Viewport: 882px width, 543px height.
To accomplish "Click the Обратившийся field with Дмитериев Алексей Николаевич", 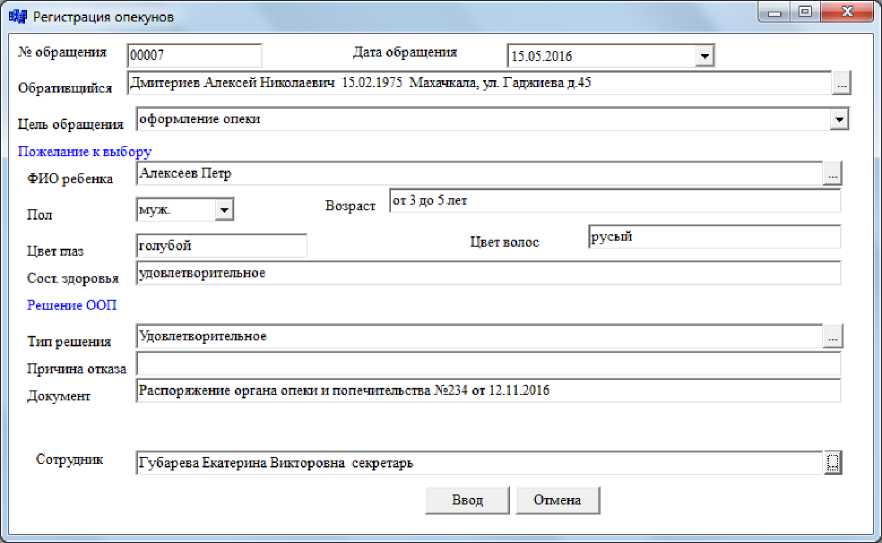I will click(x=480, y=83).
